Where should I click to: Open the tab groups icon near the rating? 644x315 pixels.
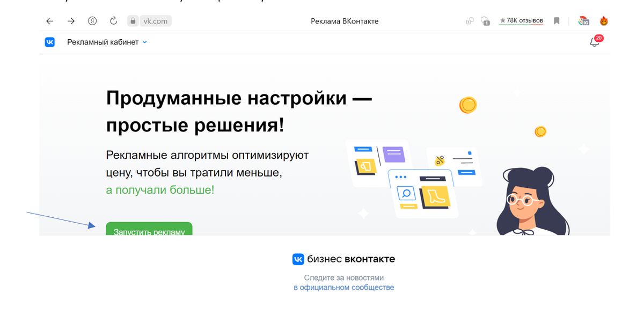[470, 20]
